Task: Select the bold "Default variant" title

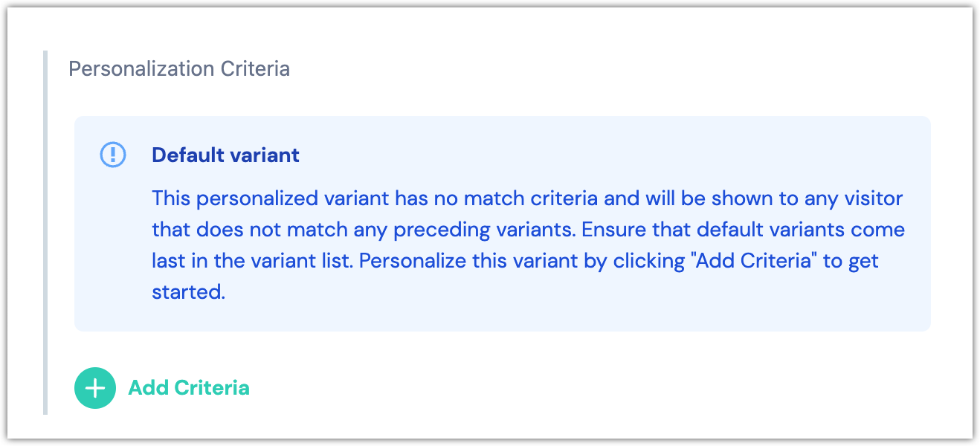Action: click(225, 155)
